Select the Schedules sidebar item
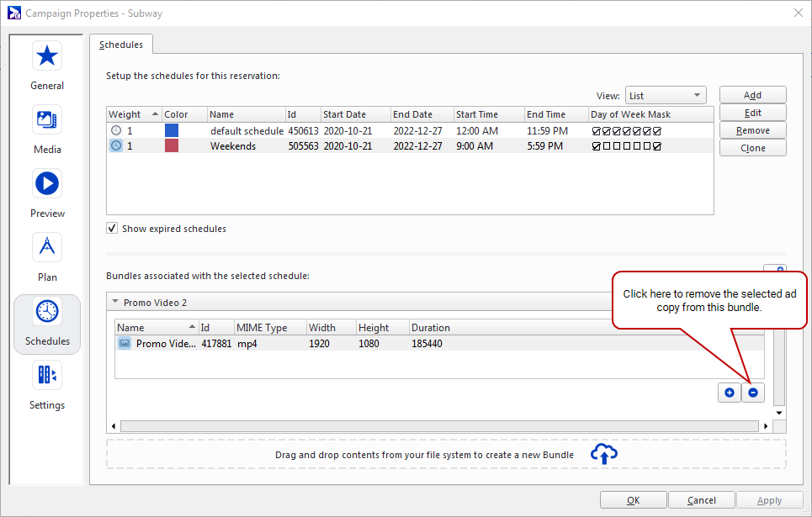 47,320
